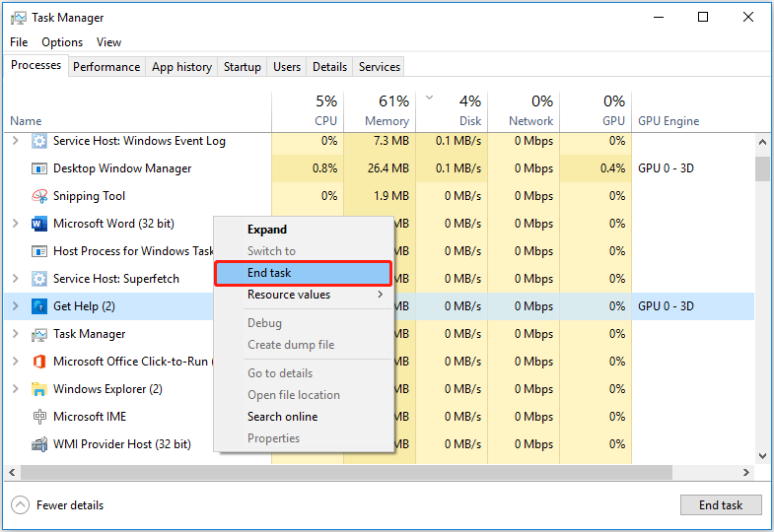
Task: Click the Snipping Tool process icon
Action: click(39, 196)
